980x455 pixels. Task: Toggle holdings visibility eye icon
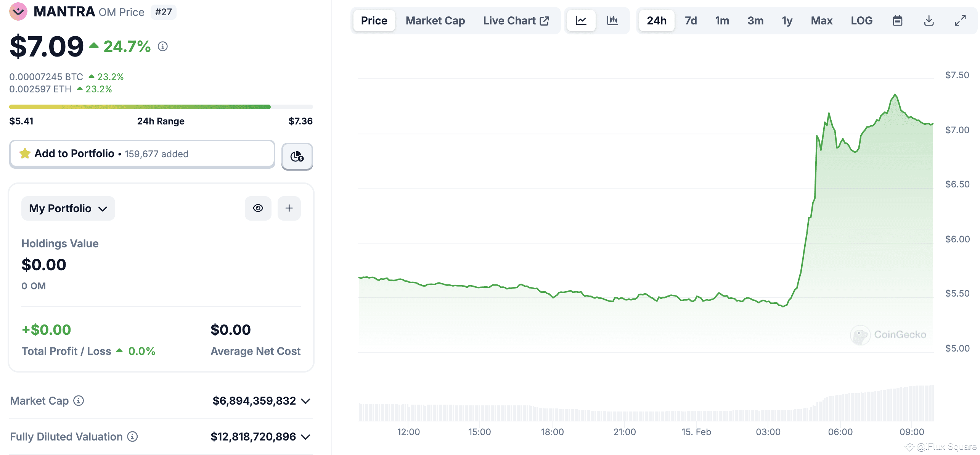coord(258,208)
